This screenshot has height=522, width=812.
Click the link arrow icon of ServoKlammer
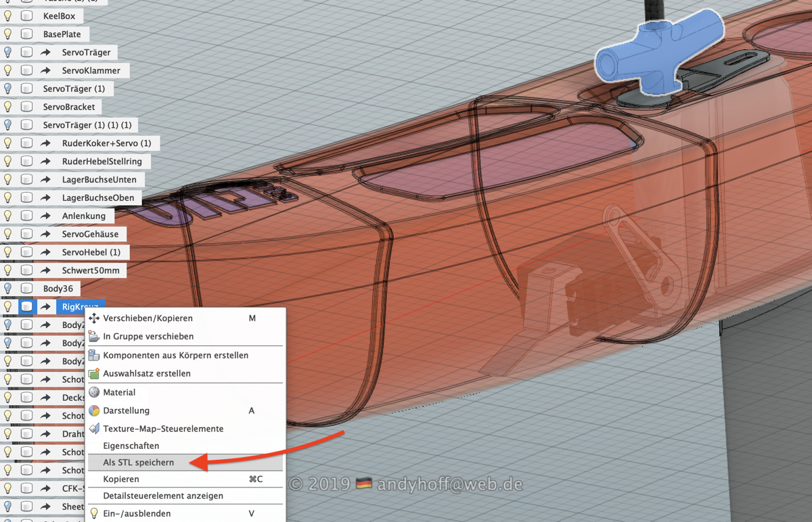click(x=46, y=70)
